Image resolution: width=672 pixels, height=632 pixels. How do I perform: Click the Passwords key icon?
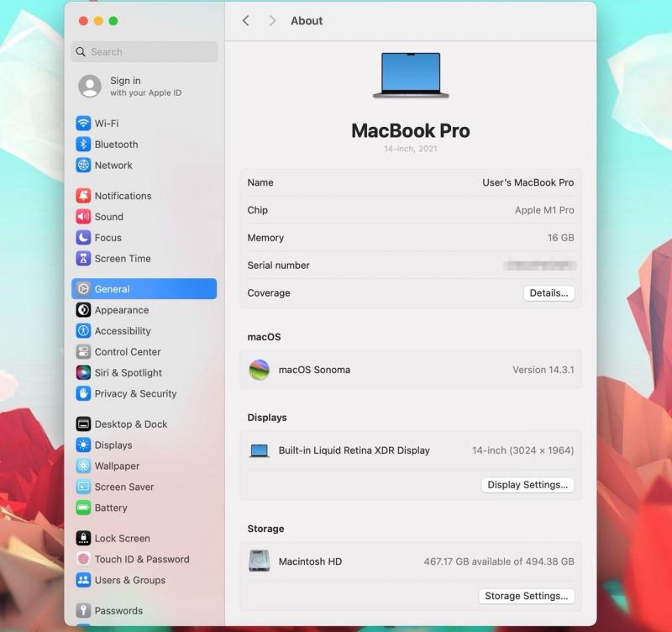(83, 610)
